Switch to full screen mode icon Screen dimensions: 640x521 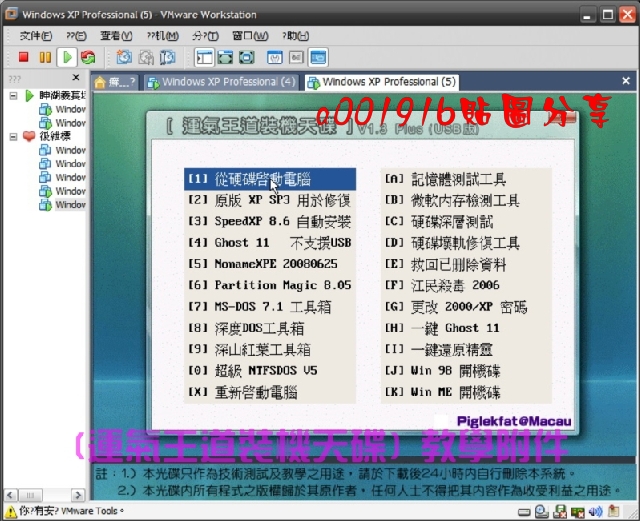[x=225, y=58]
